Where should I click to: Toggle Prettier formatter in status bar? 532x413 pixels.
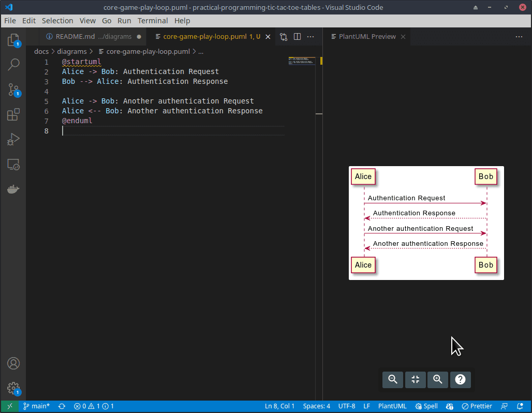coord(477,406)
